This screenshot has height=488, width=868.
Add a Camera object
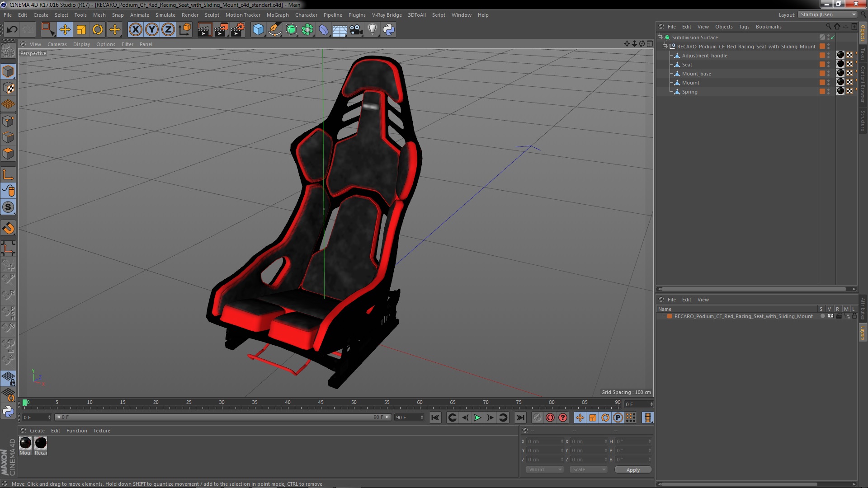click(x=356, y=30)
